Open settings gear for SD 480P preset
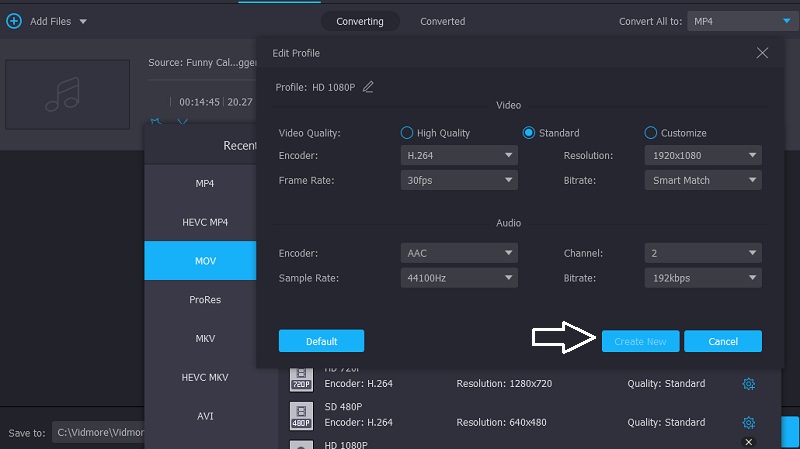This screenshot has width=800, height=449. [x=748, y=422]
